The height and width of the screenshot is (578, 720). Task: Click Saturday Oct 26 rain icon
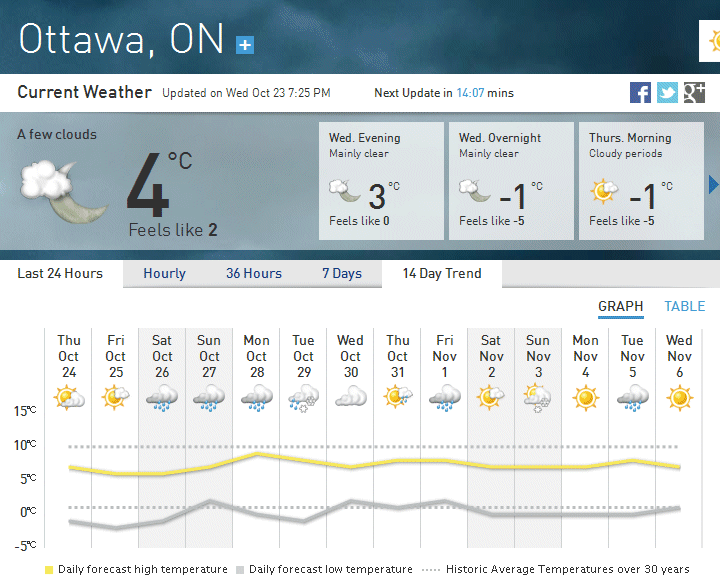pos(162,398)
